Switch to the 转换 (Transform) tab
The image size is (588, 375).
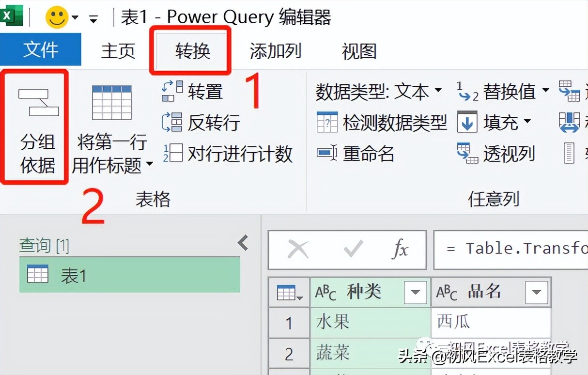(x=192, y=50)
